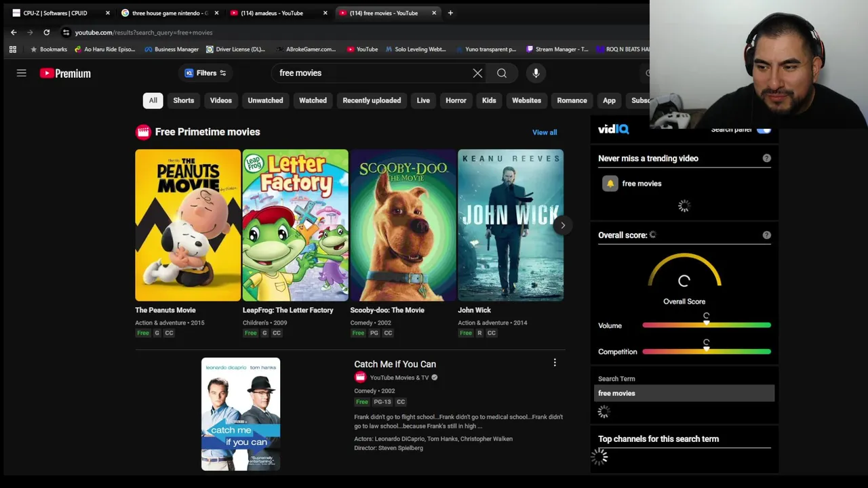Screen dimensions: 868x488
Task: Reload the page with the refresh icon
Action: pos(46,33)
